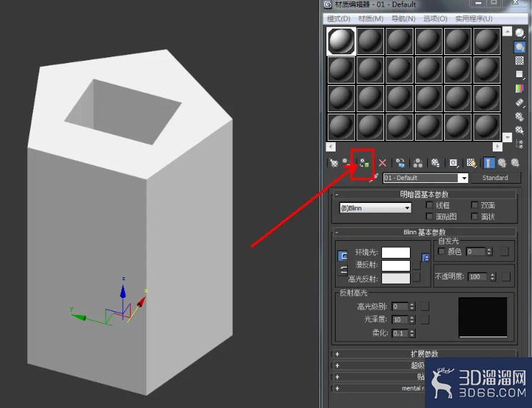This screenshot has width=532, height=408.
Task: Click Put Material to Scene icon
Action: pos(347,163)
